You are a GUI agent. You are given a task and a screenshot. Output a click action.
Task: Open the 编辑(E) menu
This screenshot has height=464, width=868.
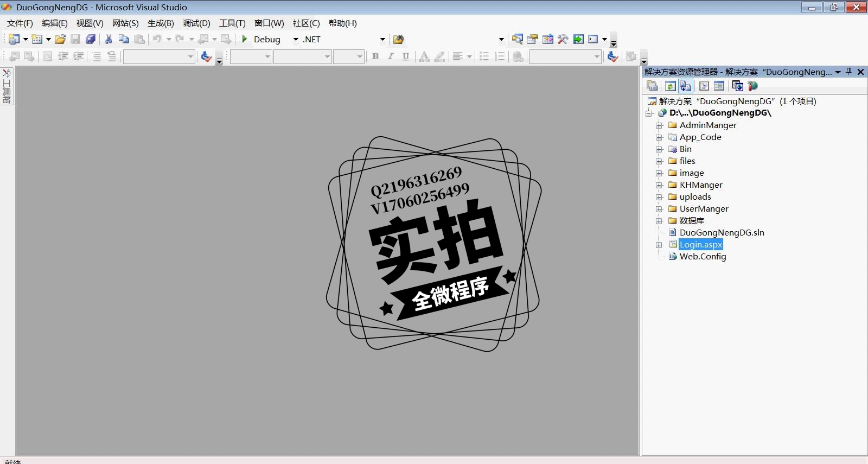tap(55, 23)
